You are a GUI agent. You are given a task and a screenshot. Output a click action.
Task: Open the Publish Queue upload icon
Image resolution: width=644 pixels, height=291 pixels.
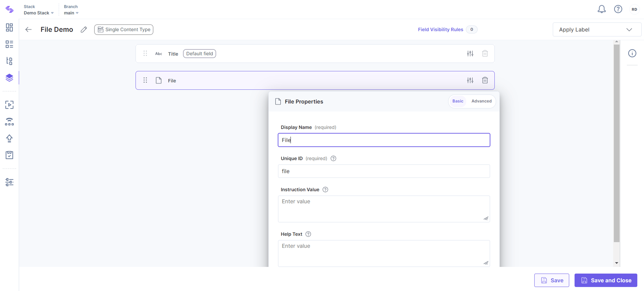coord(9,138)
